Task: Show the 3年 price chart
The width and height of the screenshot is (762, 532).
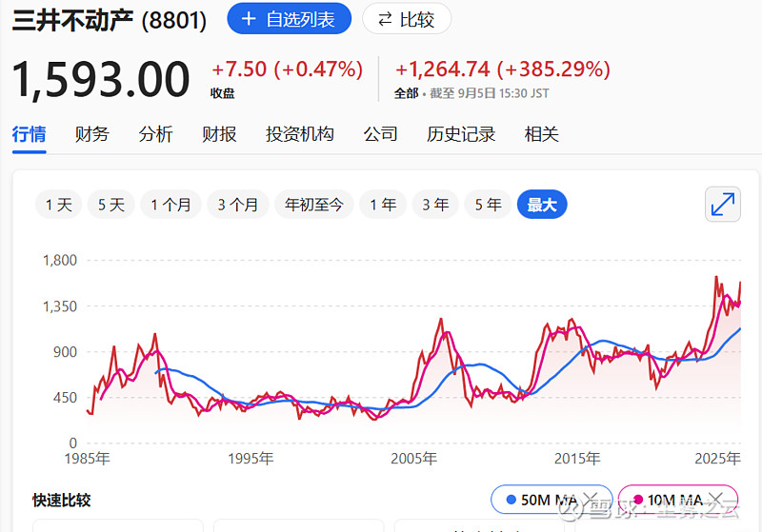Action: point(435,205)
